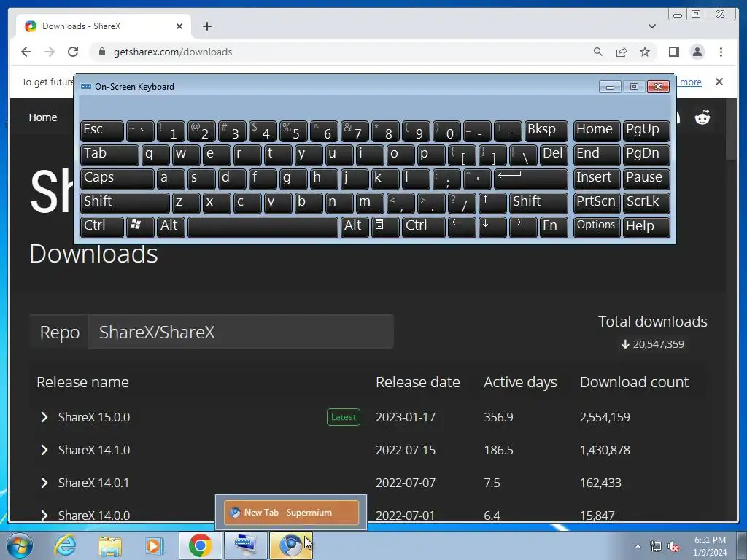Screen dimensions: 747x560
Task: Click the Tab key on keyboard
Action: tap(109, 155)
